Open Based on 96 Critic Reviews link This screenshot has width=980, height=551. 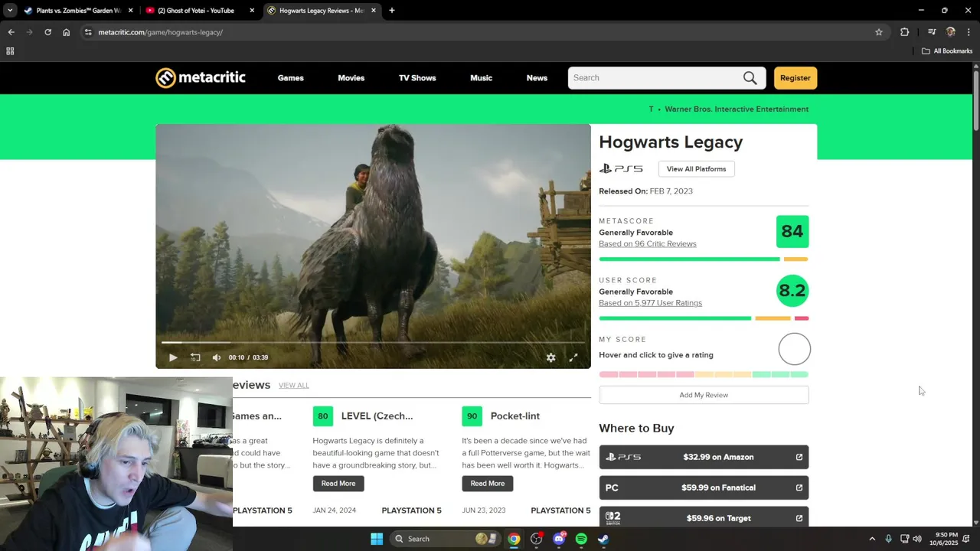[x=648, y=244]
